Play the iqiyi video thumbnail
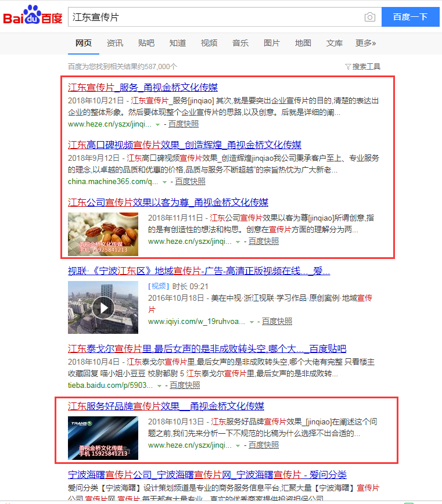This screenshot has height=504, width=442. (x=103, y=308)
